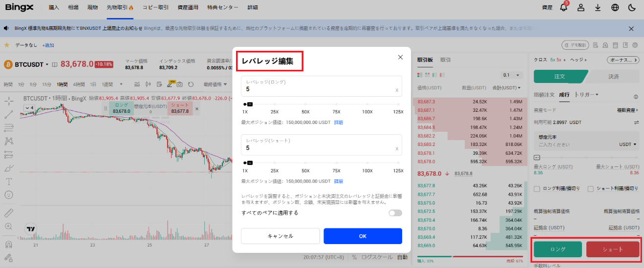644x268 pixels.
Task: Select the ruler measure tool
Action: pyautogui.click(x=8, y=213)
